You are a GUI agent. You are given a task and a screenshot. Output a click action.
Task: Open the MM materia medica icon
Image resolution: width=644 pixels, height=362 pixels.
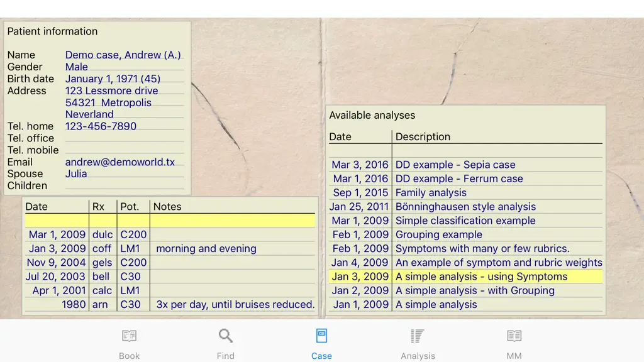coord(514,336)
